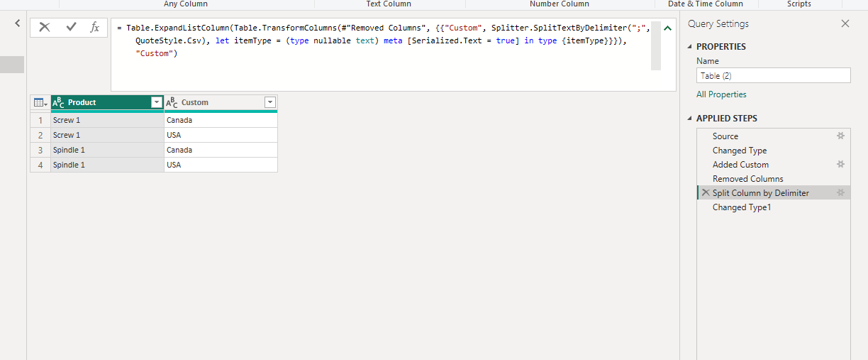This screenshot has width=868, height=360.
Task: Click the fx insert step icon
Action: [x=94, y=27]
